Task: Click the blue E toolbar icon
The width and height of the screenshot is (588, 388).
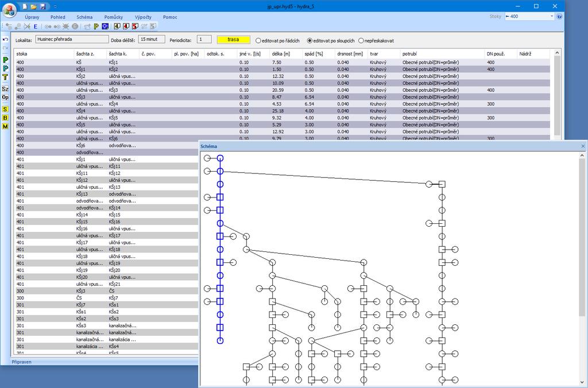Action: [x=36, y=26]
